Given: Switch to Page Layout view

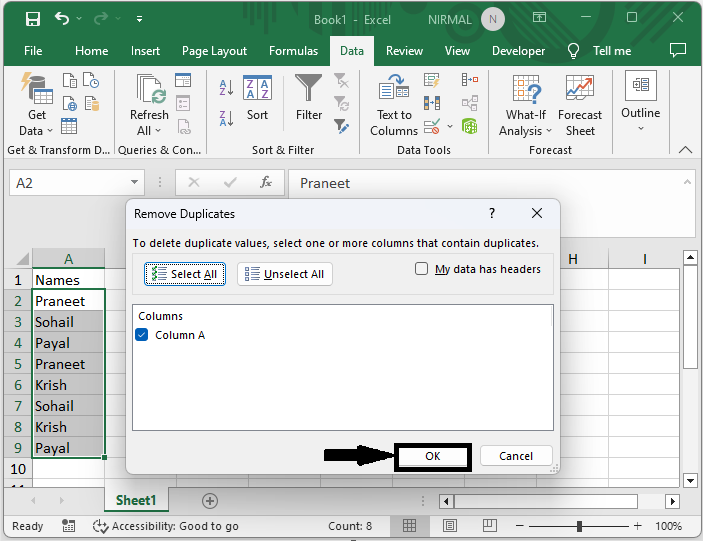Looking at the screenshot, I should coord(449,526).
